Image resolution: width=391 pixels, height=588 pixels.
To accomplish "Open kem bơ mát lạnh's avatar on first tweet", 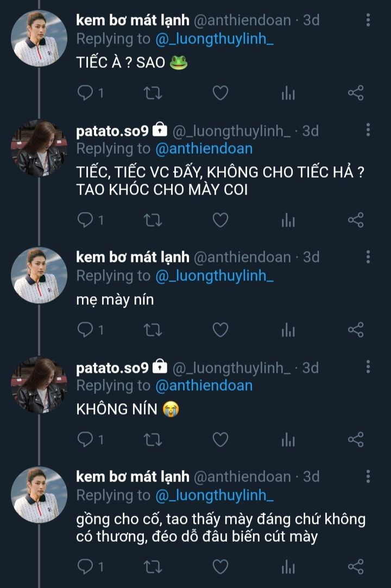I will click(x=40, y=38).
